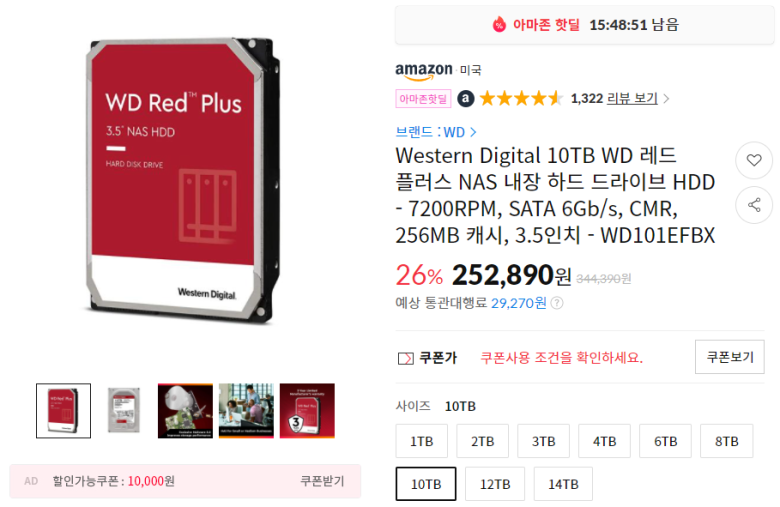
Task: Click the coupon tag icon beside 쿠폰가
Action: coord(405,358)
